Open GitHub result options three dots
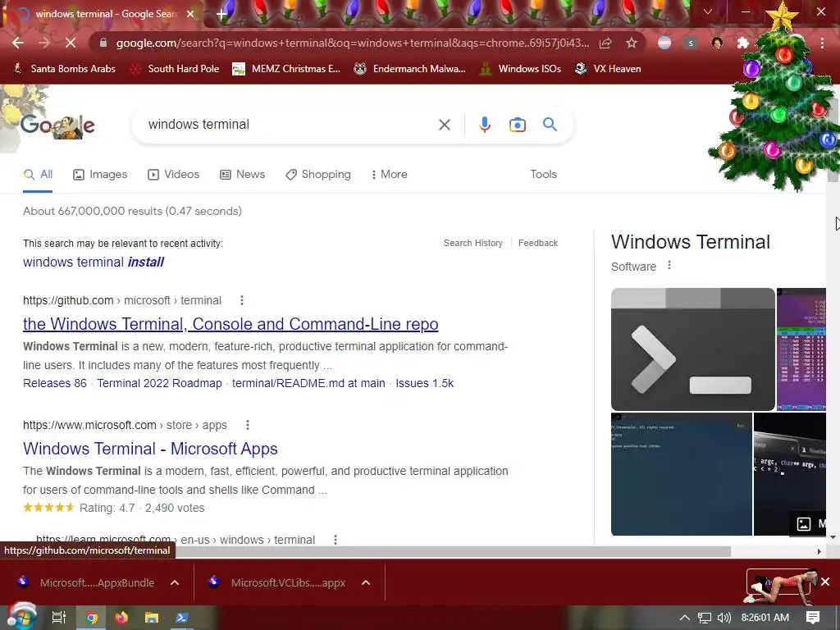840x630 pixels. point(242,300)
